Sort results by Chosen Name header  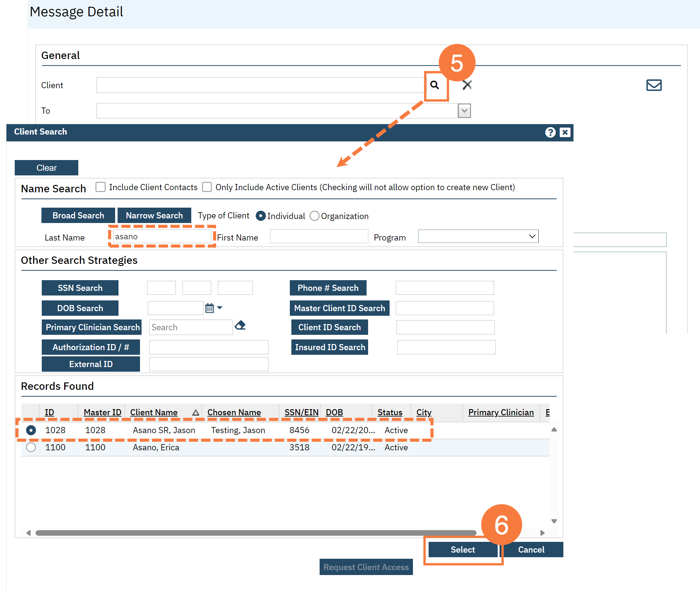234,413
